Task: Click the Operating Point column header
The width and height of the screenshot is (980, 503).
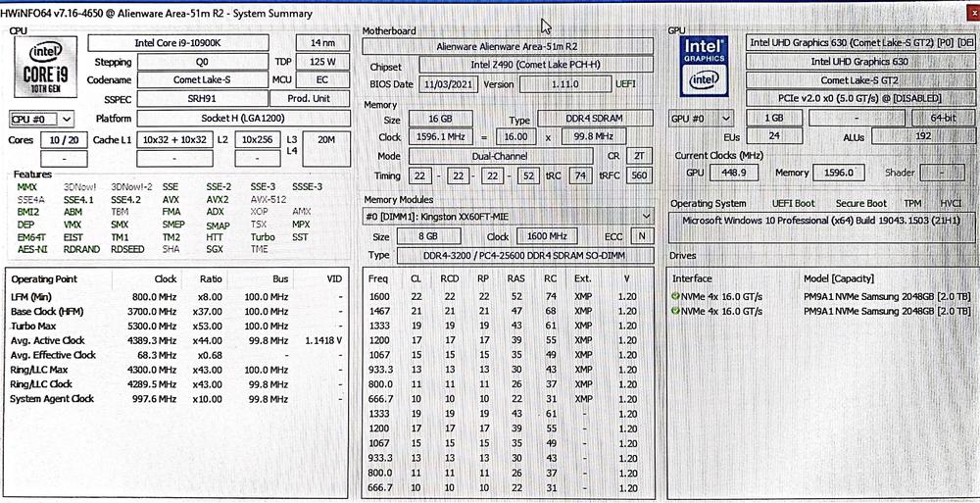Action: click(45, 278)
